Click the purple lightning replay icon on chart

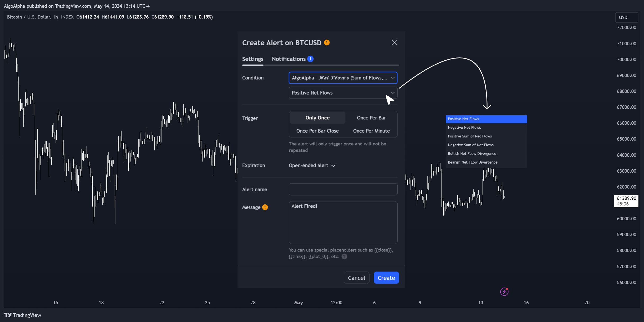(504, 292)
